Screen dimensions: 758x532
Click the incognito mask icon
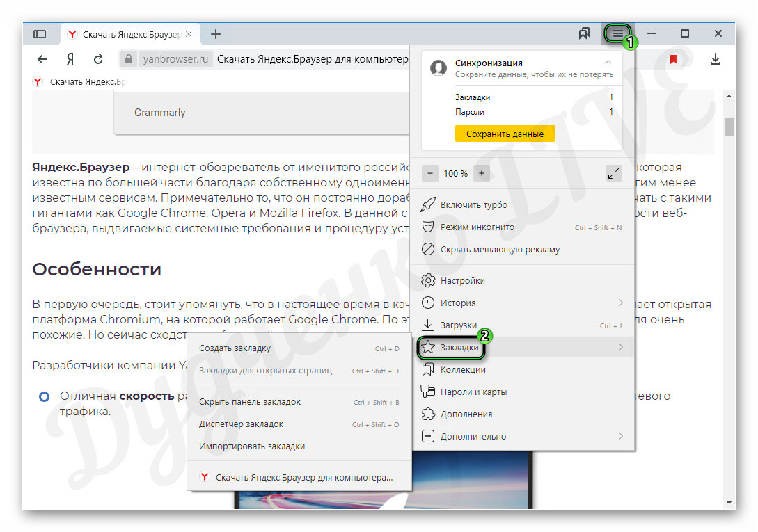[428, 227]
